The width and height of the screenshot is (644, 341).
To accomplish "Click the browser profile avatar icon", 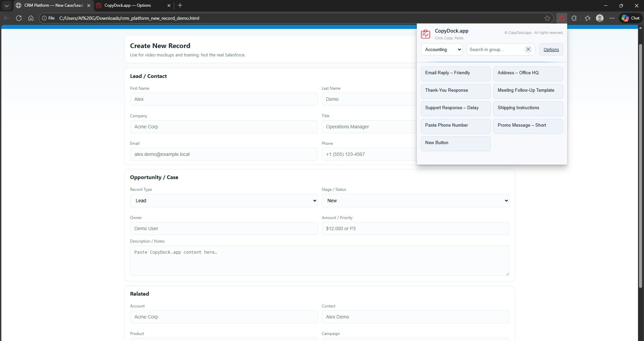I will pos(600,18).
